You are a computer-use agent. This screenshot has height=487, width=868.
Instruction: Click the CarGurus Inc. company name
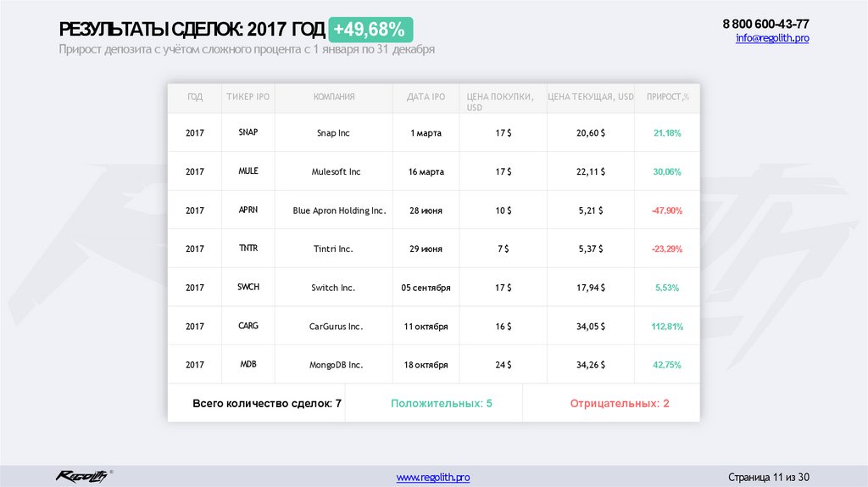336,327
